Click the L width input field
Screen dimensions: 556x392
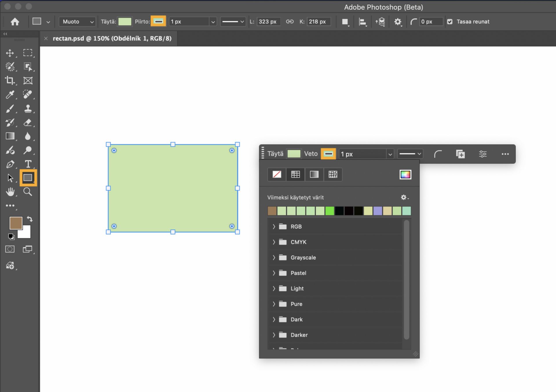268,22
